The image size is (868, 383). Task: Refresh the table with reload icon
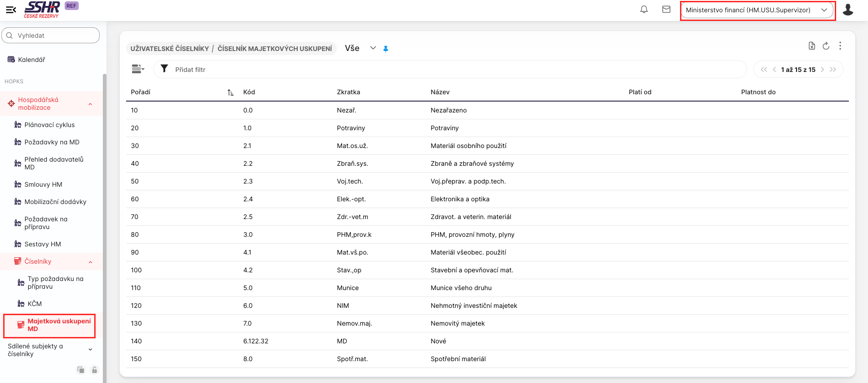coord(826,46)
